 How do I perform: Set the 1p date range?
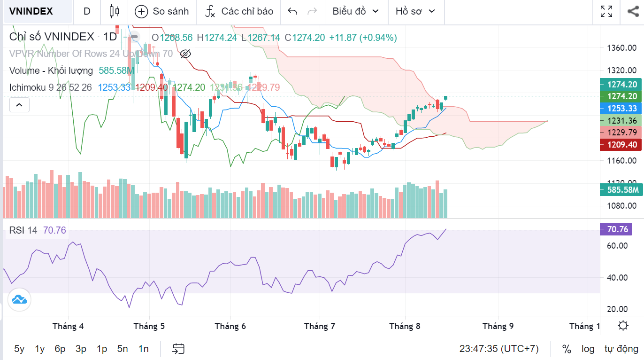(102, 349)
